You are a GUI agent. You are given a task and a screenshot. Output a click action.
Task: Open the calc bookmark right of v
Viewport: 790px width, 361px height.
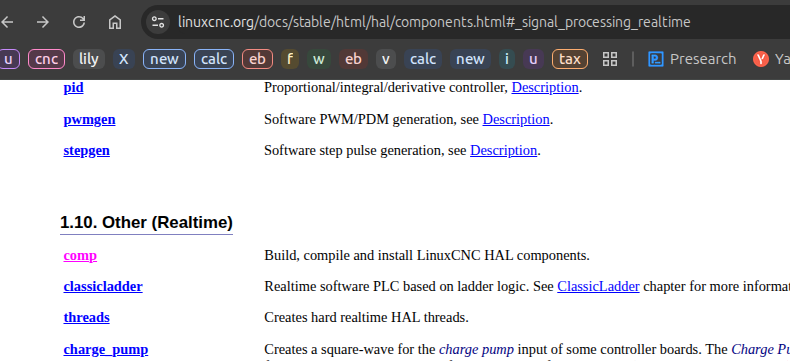click(x=423, y=59)
